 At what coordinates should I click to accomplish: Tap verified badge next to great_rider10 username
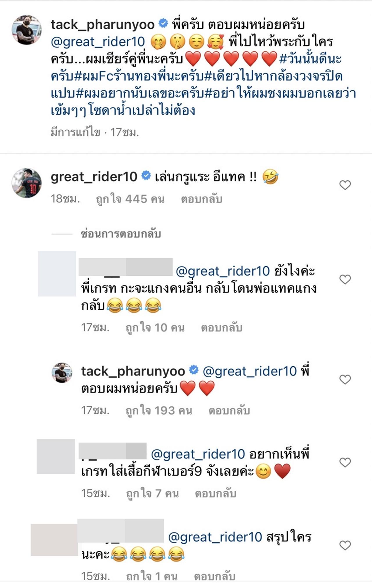tap(146, 176)
